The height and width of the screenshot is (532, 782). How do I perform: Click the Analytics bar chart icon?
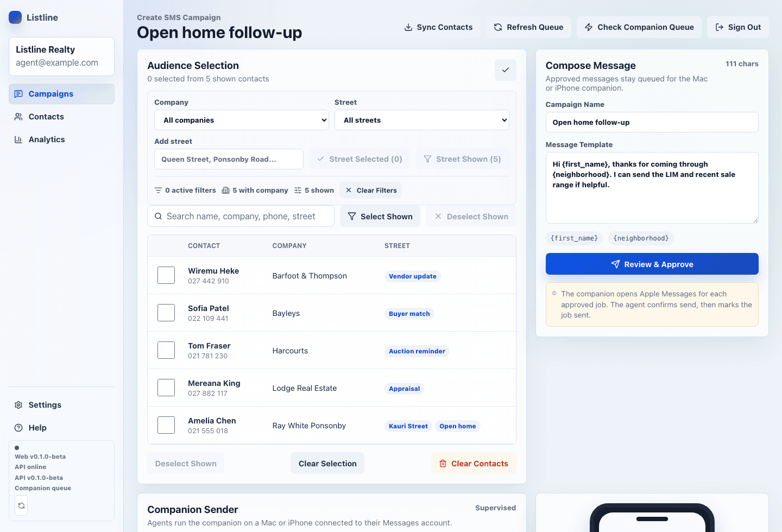click(18, 140)
